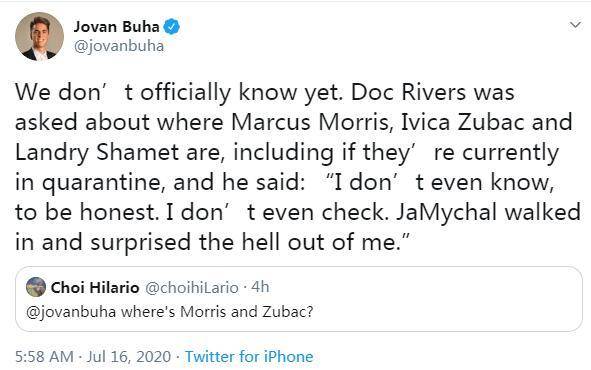Open the @jovanbuha handle below the name
The image size is (591, 370).
tap(119, 46)
